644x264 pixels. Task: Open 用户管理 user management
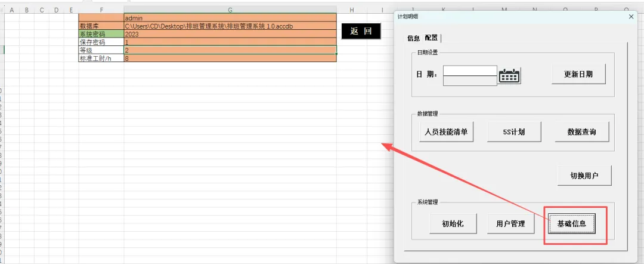(510, 224)
